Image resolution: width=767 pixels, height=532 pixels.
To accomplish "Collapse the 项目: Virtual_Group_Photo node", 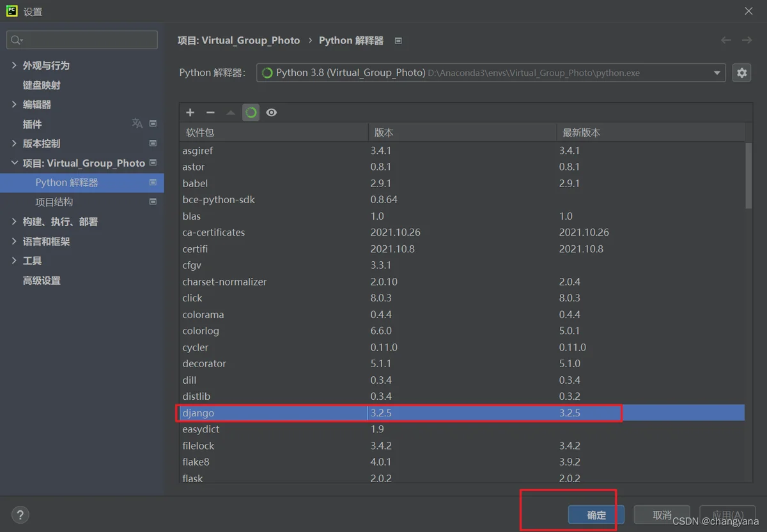I will coord(14,163).
